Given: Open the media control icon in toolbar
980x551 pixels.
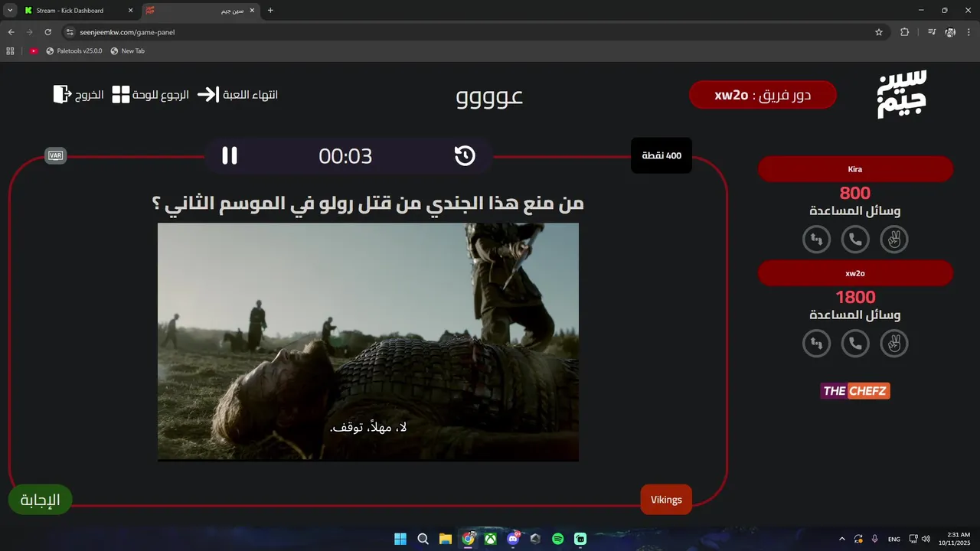Looking at the screenshot, I should (x=932, y=32).
